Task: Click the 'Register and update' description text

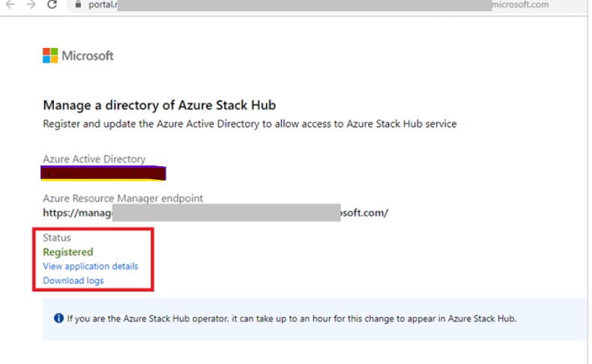Action: (250, 124)
